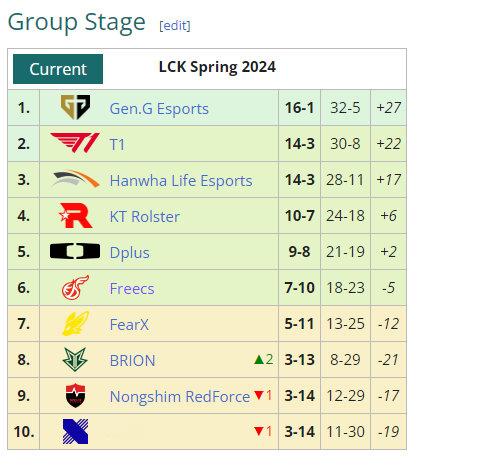
Task: Click the green up-arrow rank change for BRION
Action: [x=264, y=359]
